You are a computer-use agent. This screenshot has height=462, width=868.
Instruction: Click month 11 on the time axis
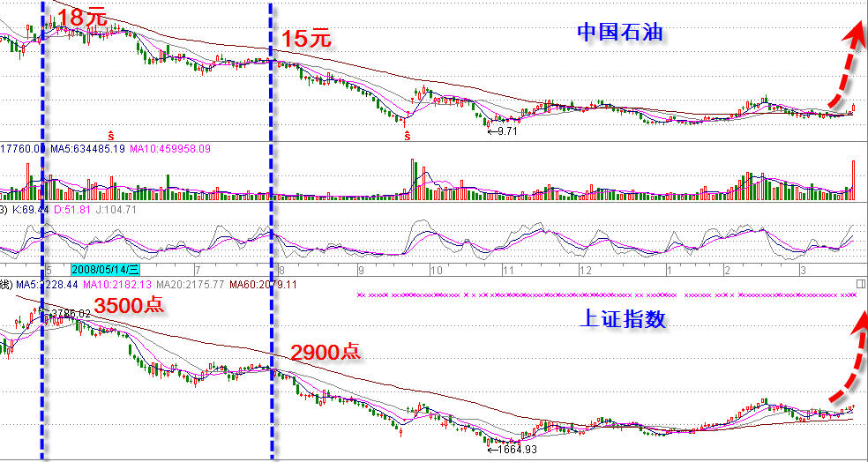point(509,271)
